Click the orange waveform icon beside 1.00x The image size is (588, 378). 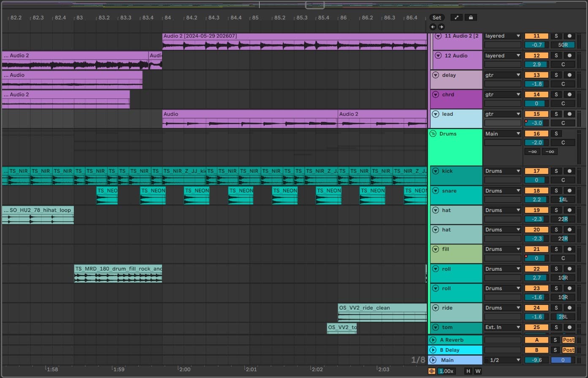click(432, 371)
